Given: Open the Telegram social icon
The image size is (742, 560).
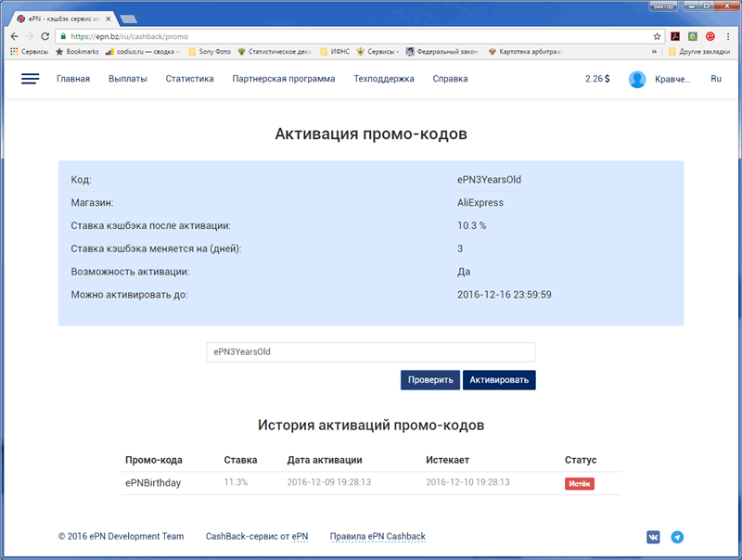Looking at the screenshot, I should pyautogui.click(x=677, y=537).
